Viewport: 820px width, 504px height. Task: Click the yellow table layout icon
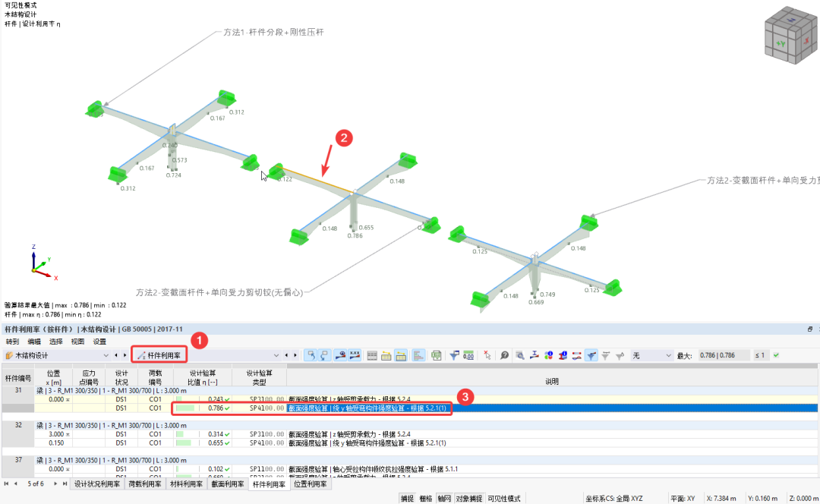pyautogui.click(x=386, y=355)
